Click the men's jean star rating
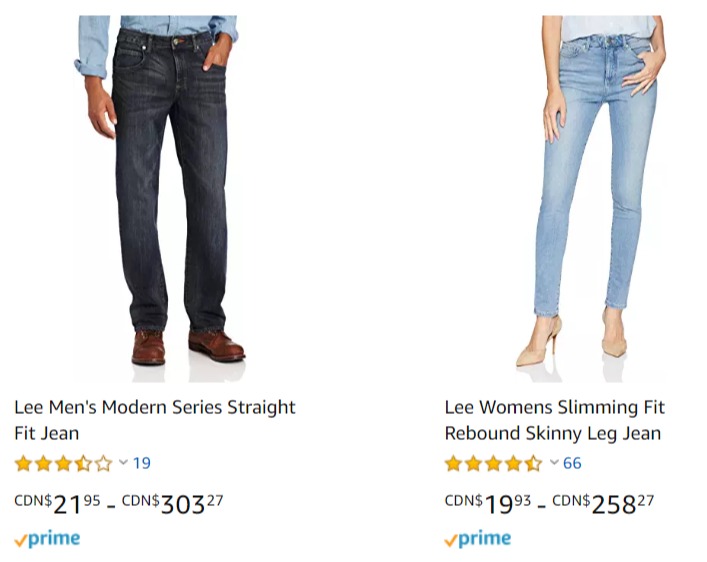 [x=63, y=463]
